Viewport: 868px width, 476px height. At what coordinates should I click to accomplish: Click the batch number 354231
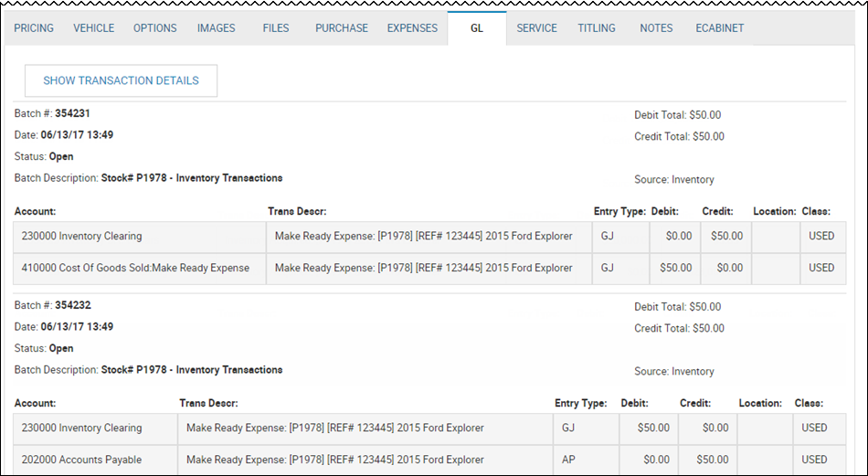click(72, 113)
